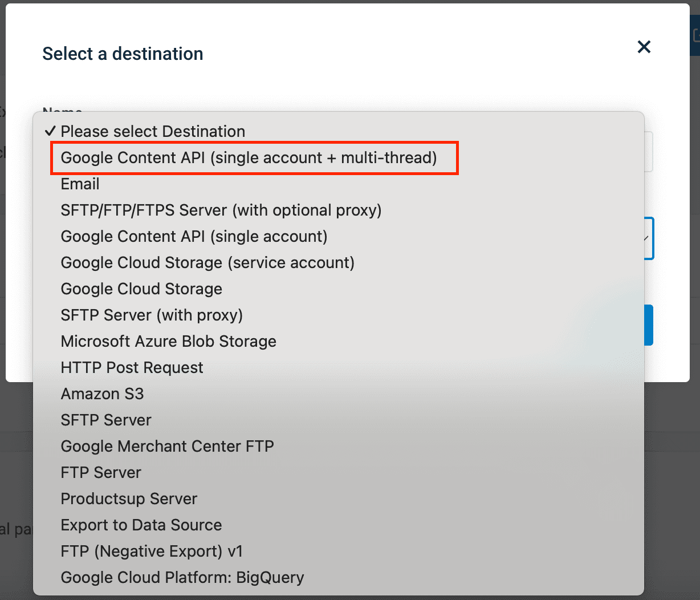
Task: Choose Productsup Server option
Action: pyautogui.click(x=129, y=499)
